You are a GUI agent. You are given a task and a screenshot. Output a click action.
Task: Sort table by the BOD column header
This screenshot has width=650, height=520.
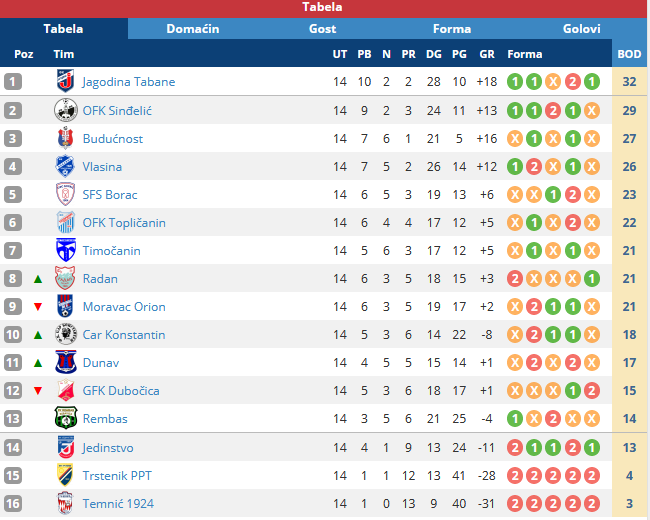tap(630, 54)
